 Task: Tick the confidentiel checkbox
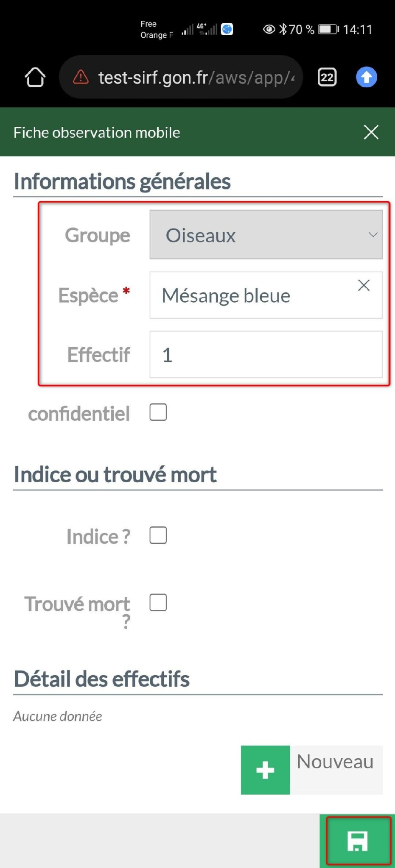point(158,412)
